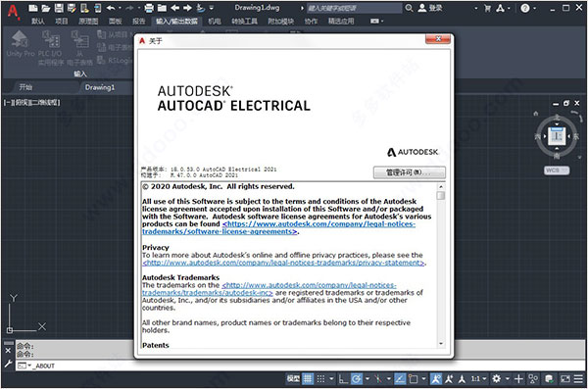The width and height of the screenshot is (588, 389).
Task: Click the _ABOUT command line input
Action: [300, 365]
